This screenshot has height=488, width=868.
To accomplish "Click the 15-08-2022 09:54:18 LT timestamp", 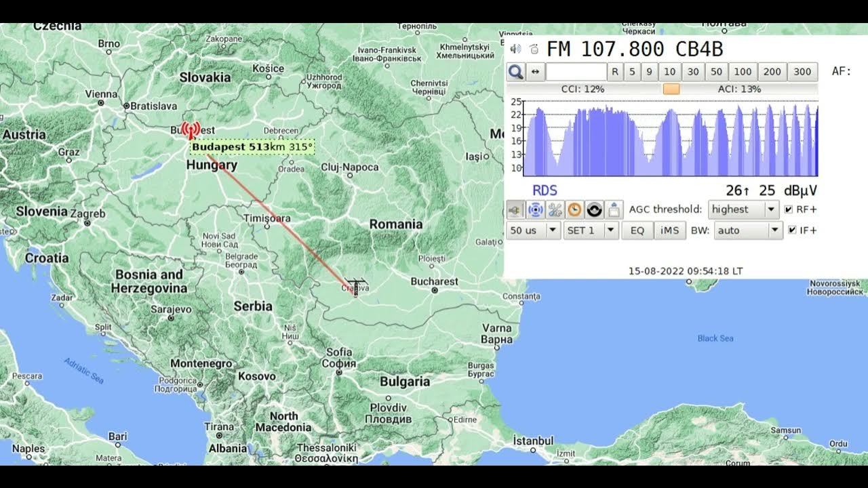I will [x=686, y=270].
